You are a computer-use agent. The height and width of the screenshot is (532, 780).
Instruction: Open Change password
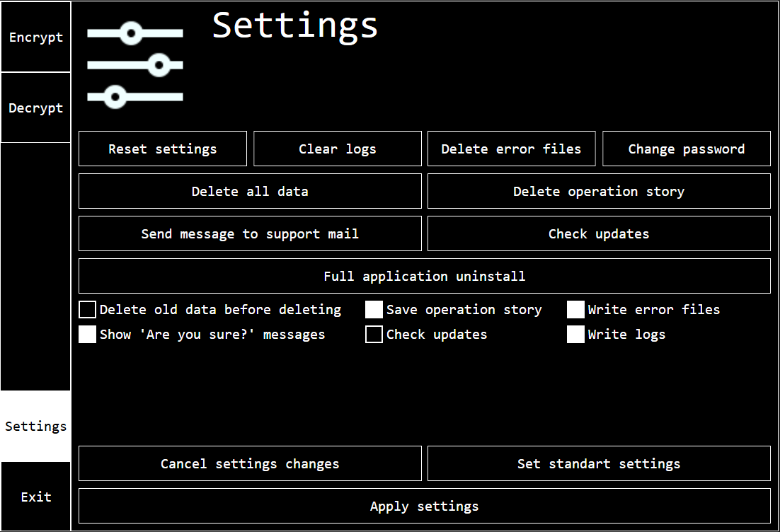tap(687, 149)
